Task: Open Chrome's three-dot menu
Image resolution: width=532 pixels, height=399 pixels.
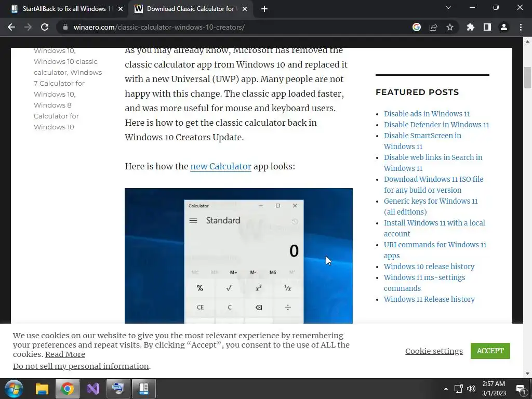Action: [521, 27]
